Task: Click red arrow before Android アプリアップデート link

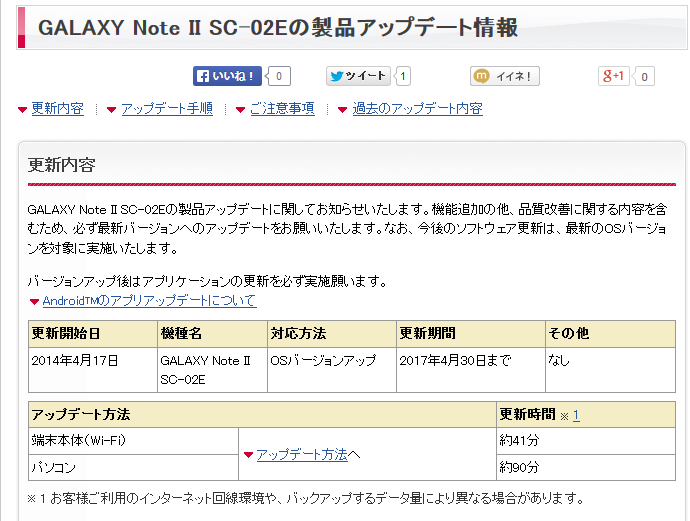Action: [x=34, y=302]
